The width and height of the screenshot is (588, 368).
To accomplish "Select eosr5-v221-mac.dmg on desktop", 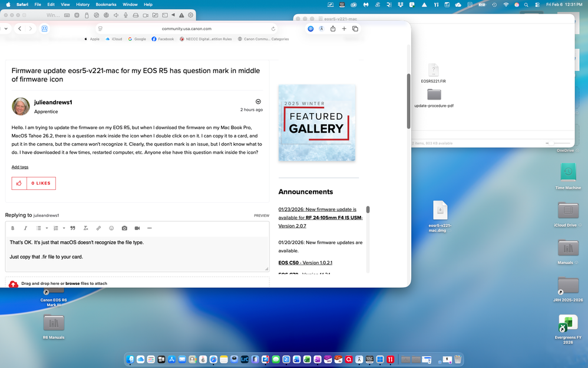I will pyautogui.click(x=440, y=216).
